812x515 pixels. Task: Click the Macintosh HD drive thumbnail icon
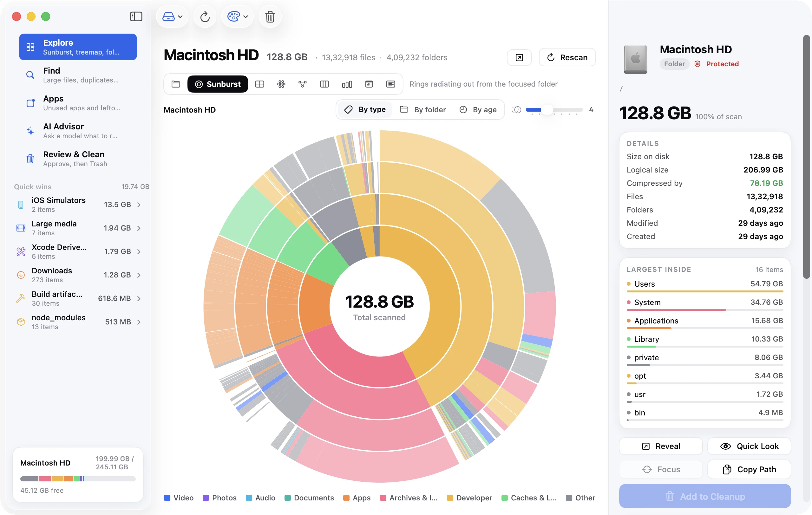click(x=635, y=59)
